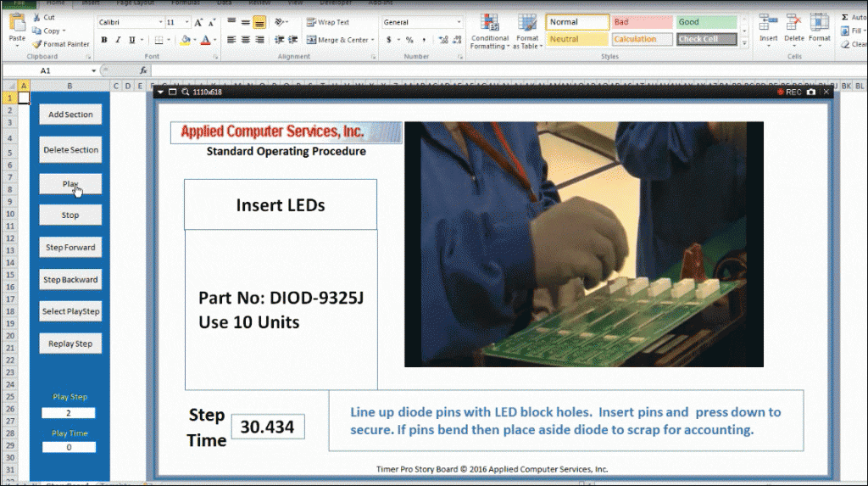Click the Paste clipboard icon

point(16,25)
